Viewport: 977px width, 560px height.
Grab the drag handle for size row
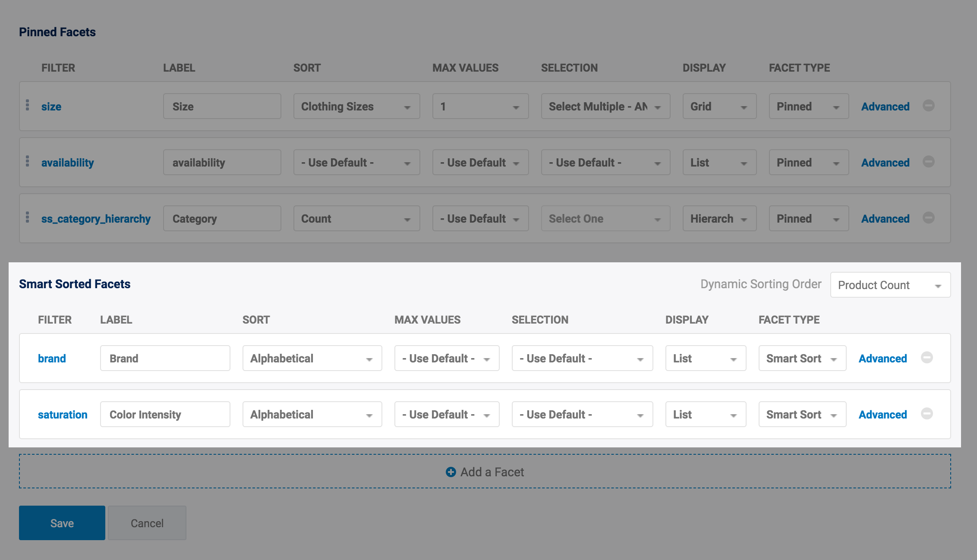28,105
